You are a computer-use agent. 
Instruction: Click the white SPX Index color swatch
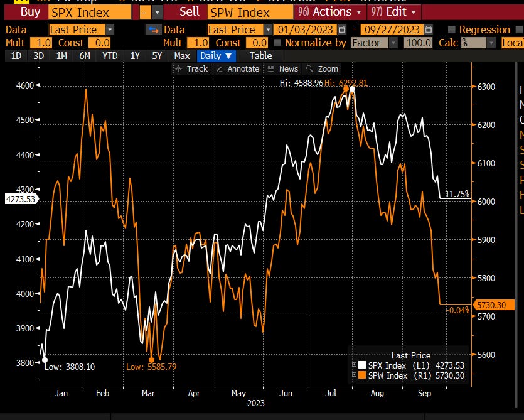click(362, 365)
